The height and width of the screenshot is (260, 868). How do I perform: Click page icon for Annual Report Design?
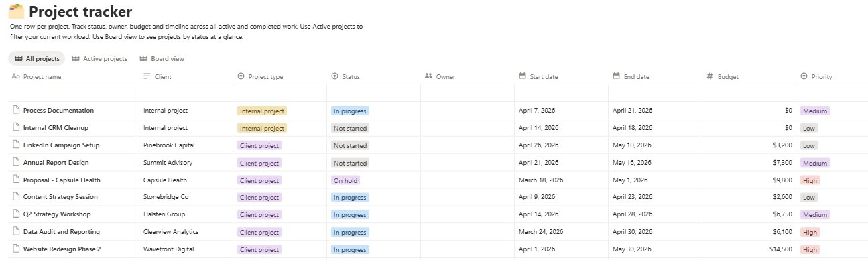pyautogui.click(x=16, y=162)
